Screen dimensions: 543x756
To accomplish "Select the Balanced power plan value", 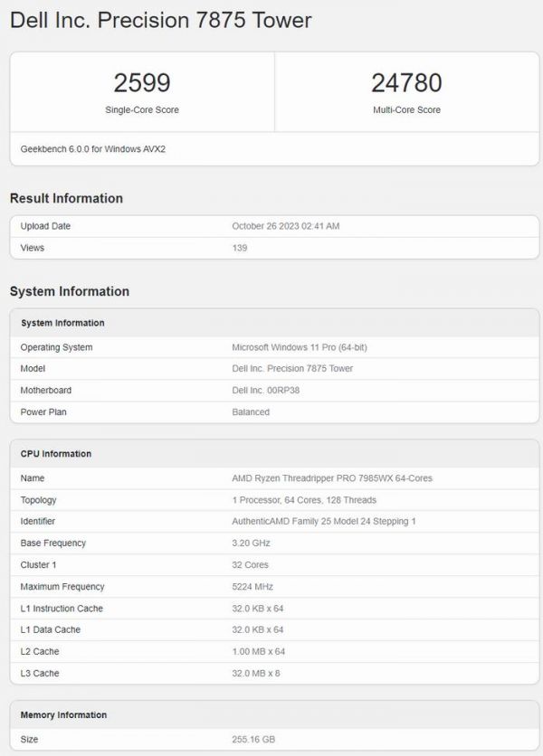I will pyautogui.click(x=251, y=411).
